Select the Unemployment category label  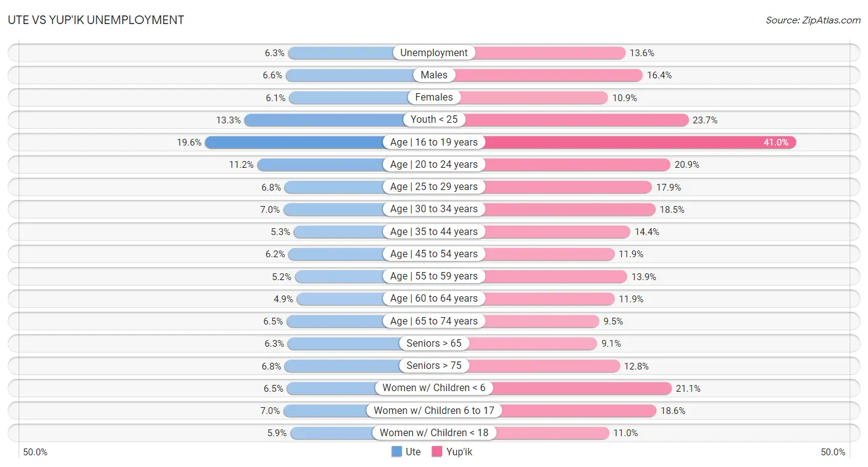point(434,53)
